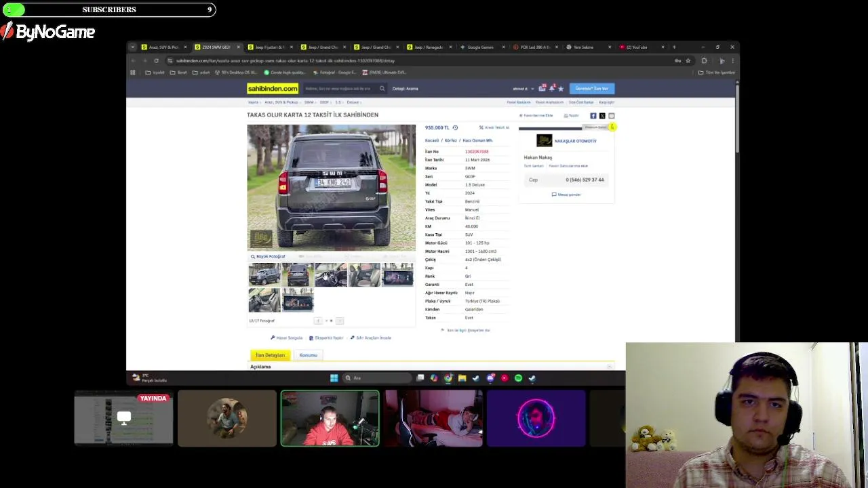Switch to YouTube browser tab
The image size is (868, 488).
pos(642,47)
